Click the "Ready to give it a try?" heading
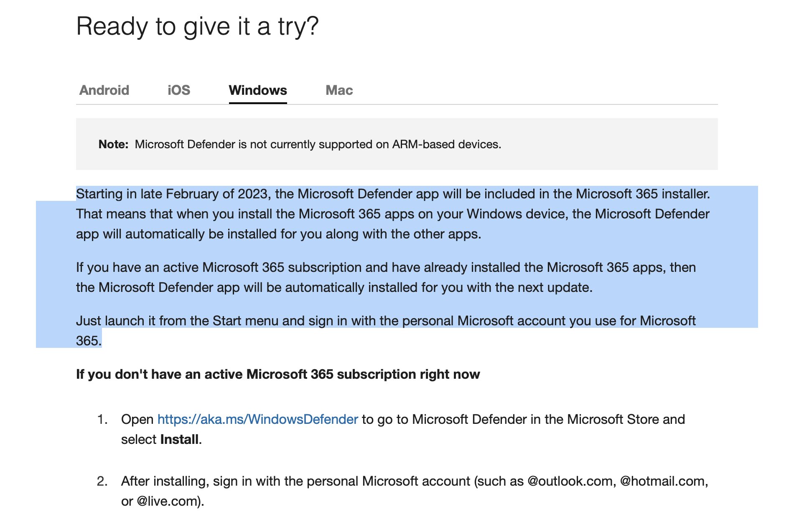The width and height of the screenshot is (789, 532). 197,26
